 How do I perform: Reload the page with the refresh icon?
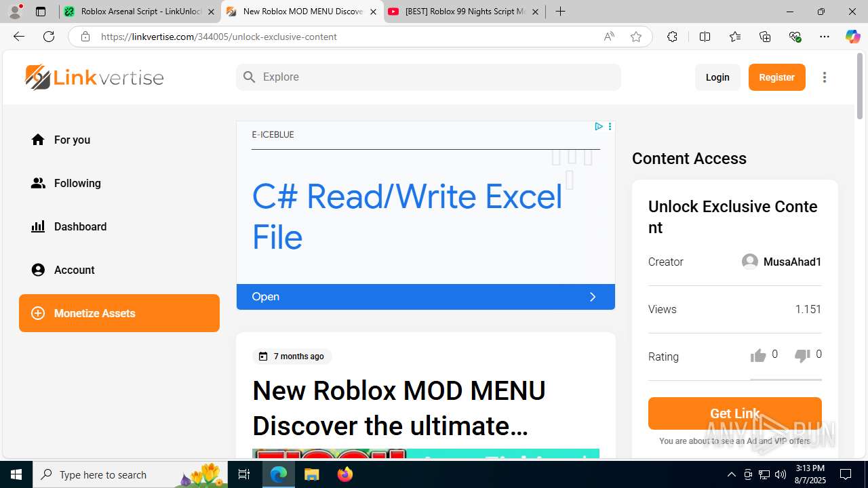pos(49,37)
